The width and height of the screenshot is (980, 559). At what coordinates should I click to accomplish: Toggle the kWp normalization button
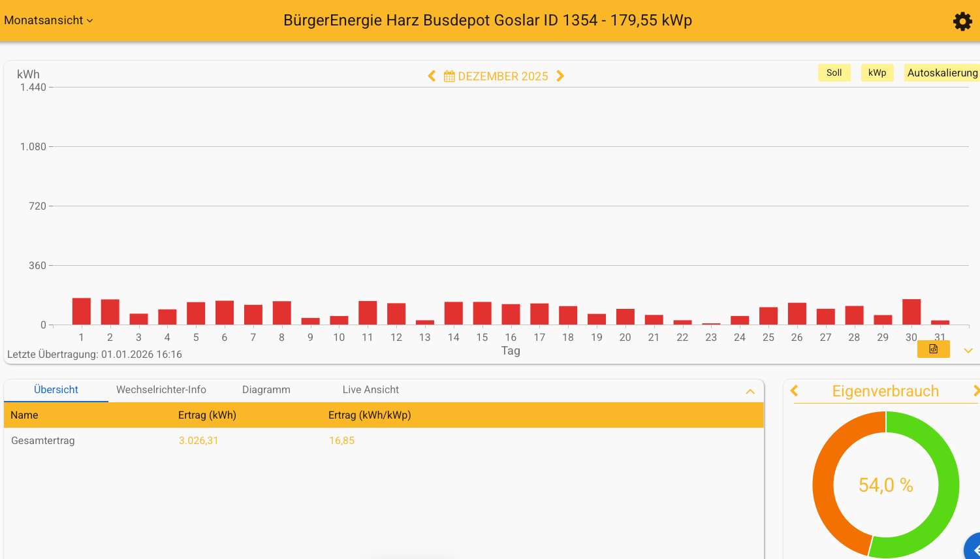point(877,73)
